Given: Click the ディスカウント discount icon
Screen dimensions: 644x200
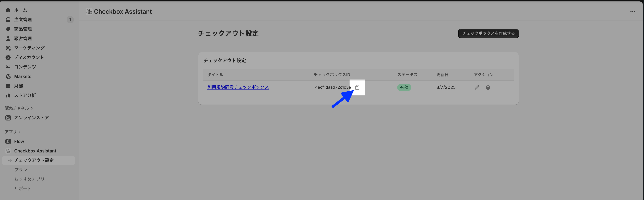Looking at the screenshot, I should pos(8,58).
